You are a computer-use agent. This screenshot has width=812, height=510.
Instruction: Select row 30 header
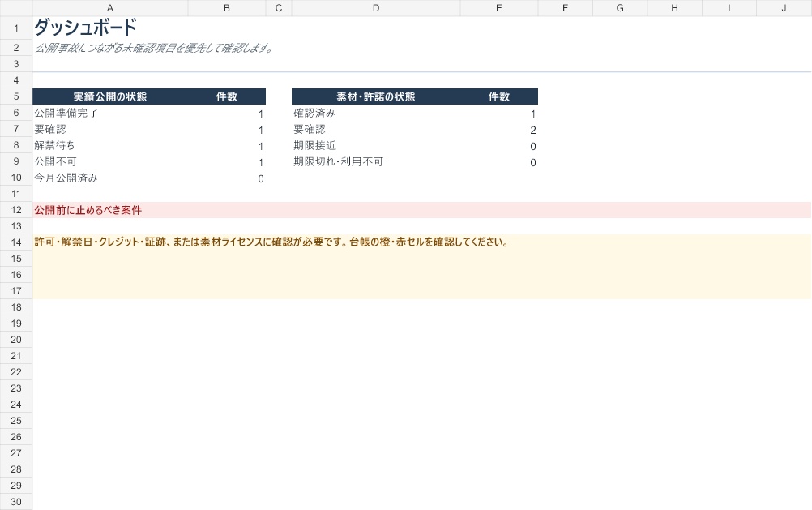point(16,502)
